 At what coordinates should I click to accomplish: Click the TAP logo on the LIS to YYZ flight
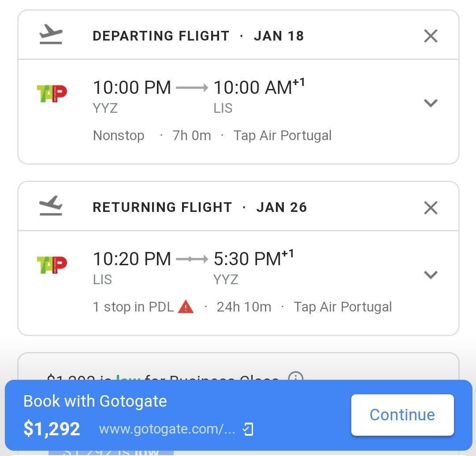coord(52,265)
